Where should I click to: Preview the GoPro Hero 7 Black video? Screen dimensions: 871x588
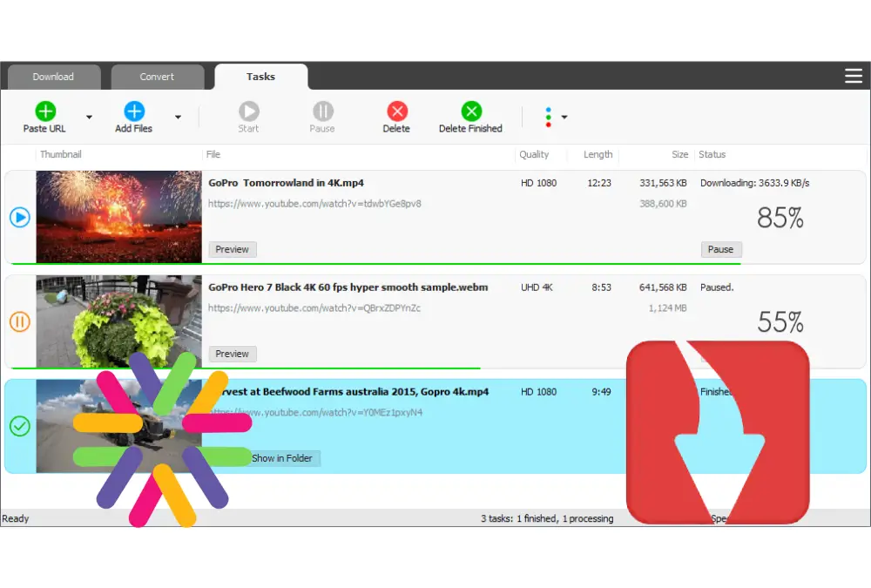click(233, 354)
